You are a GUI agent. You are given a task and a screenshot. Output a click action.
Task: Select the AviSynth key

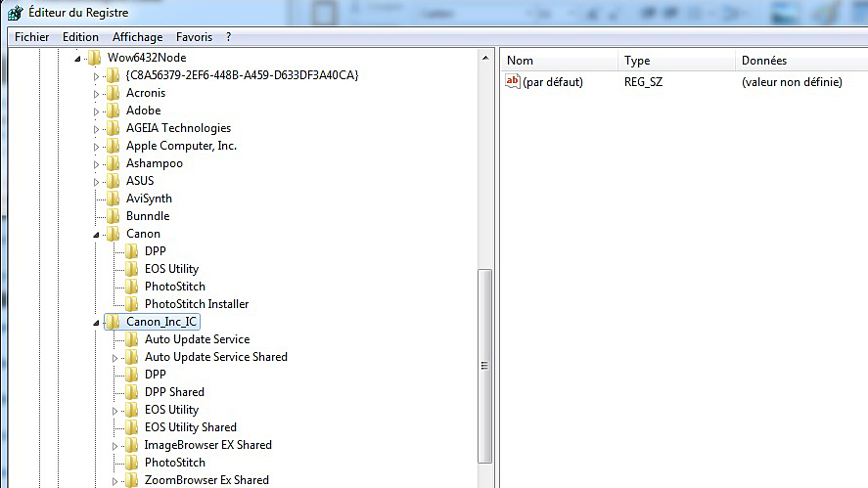click(x=149, y=199)
